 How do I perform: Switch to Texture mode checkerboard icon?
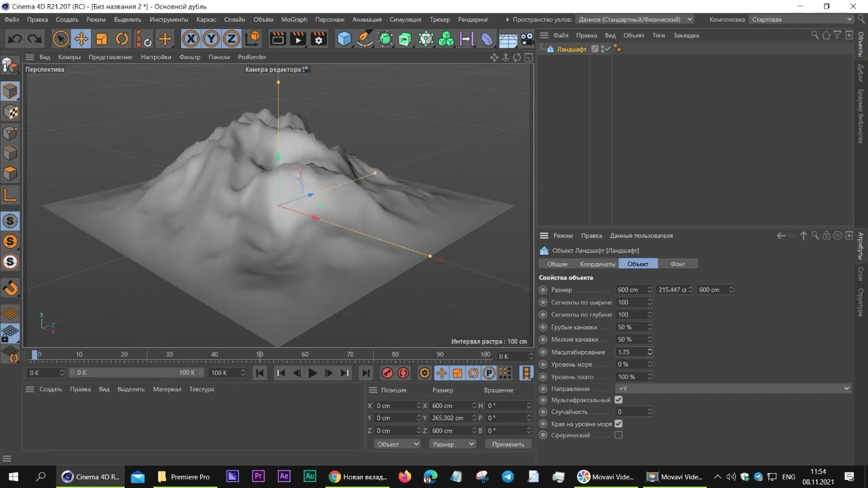[10, 112]
